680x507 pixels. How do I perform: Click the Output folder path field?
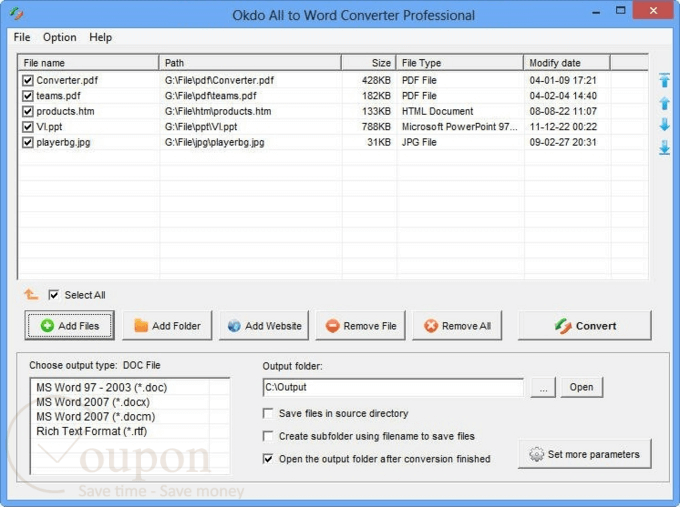[393, 387]
